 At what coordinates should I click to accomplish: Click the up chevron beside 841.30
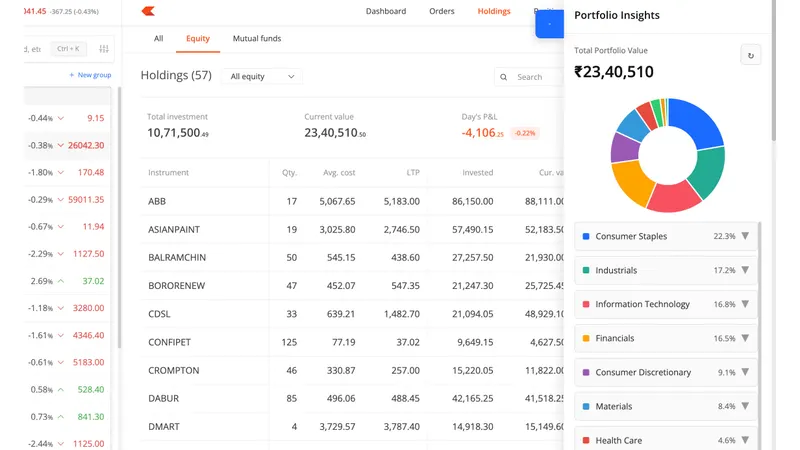pyautogui.click(x=61, y=417)
